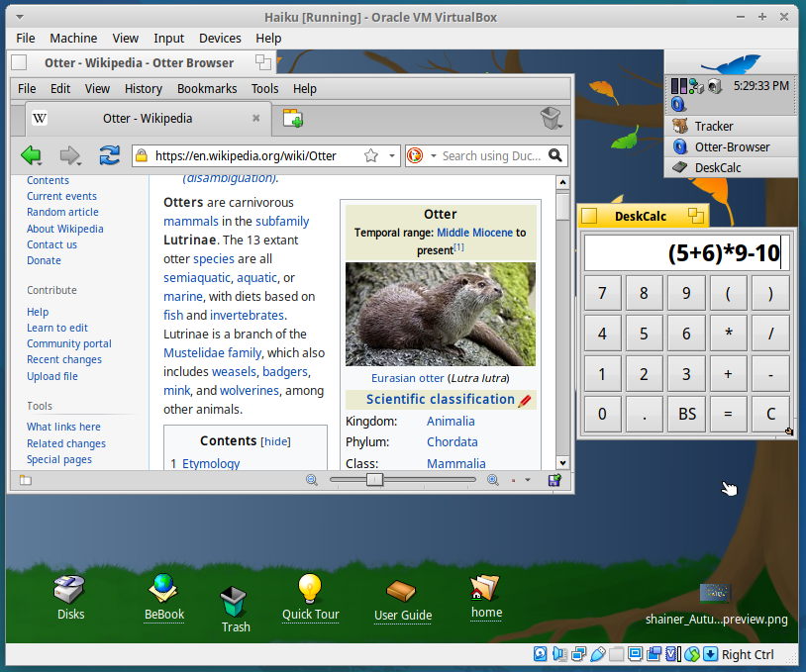Click the VirtualBox hard disk indicator icon

pos(540,654)
